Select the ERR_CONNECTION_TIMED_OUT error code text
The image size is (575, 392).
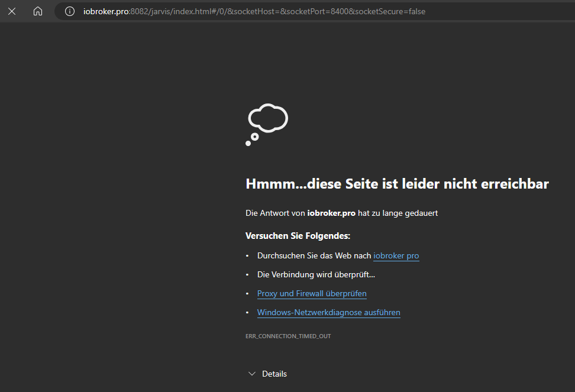[288, 336]
